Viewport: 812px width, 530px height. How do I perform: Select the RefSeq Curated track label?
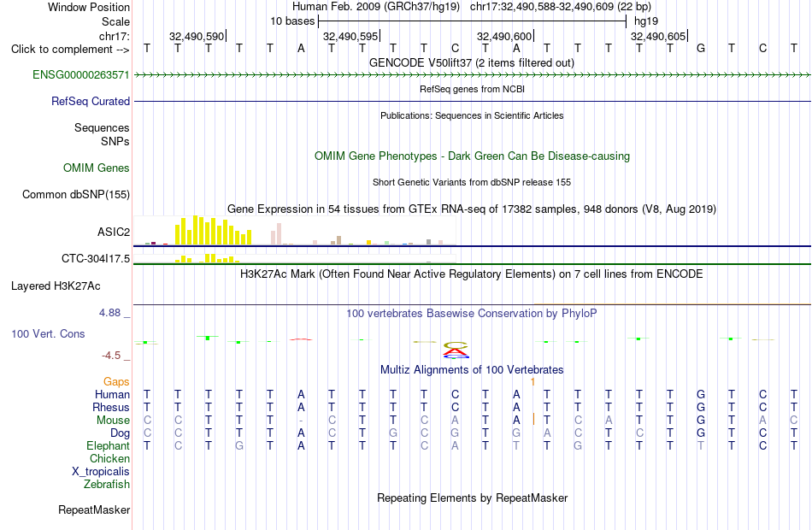click(91, 101)
